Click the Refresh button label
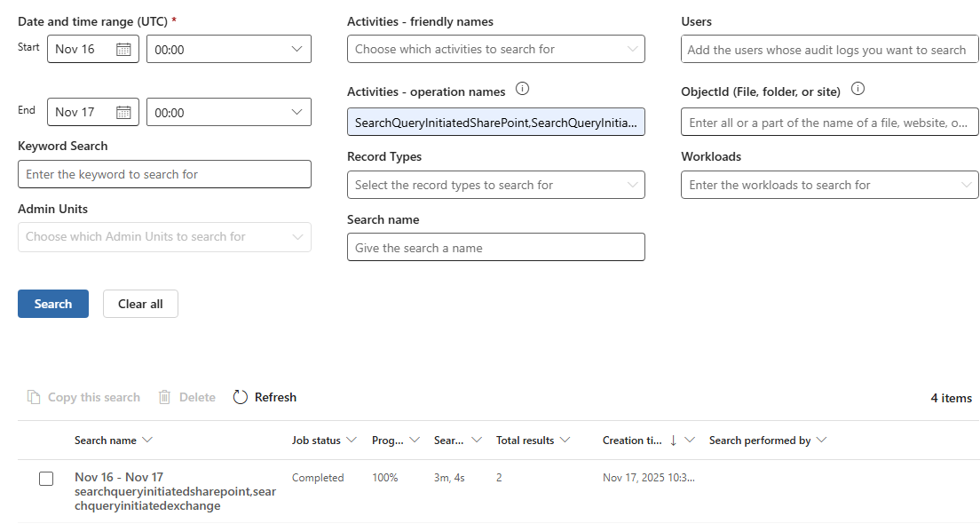This screenshot has height=524, width=980. [275, 397]
